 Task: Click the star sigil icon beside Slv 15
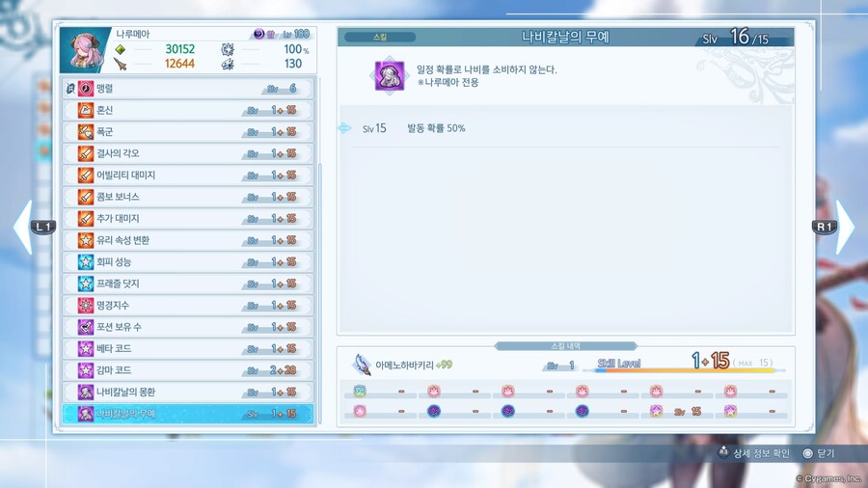click(656, 411)
